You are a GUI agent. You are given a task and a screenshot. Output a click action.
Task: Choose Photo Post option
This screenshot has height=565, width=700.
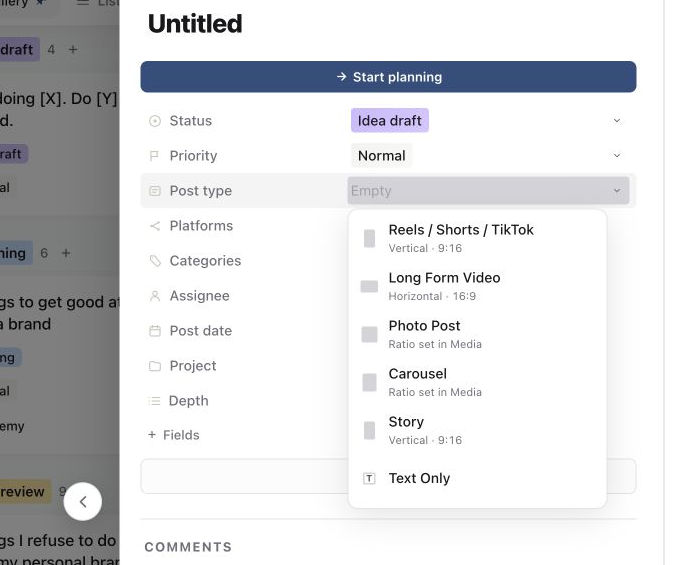[x=477, y=334]
